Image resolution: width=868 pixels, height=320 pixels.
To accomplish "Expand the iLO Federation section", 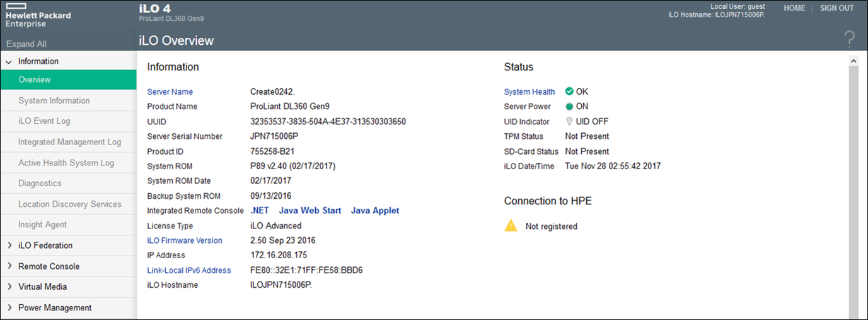I will [x=9, y=246].
